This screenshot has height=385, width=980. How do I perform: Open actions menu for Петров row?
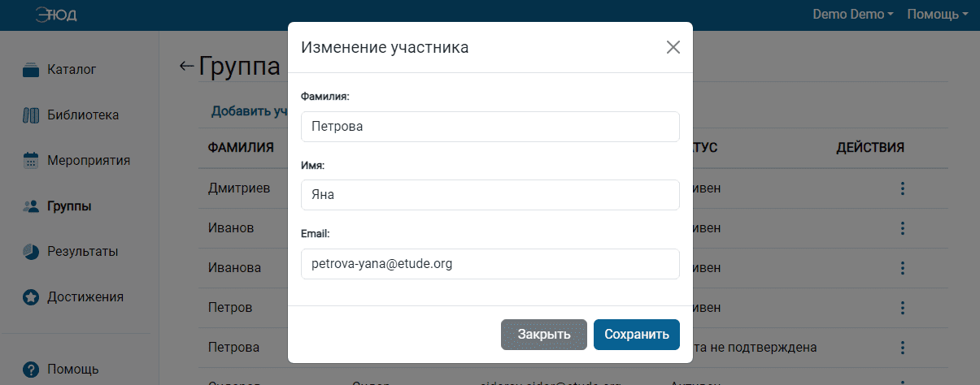902,308
